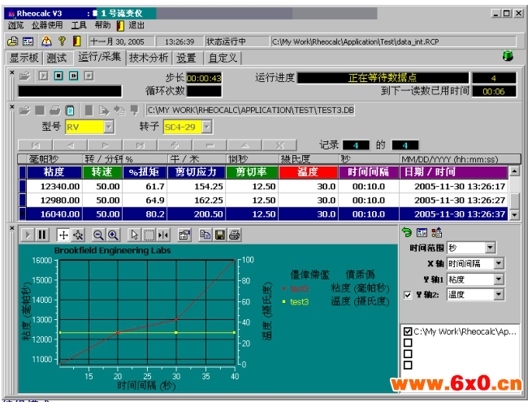Viewport: 532px width, 402px height.
Task: Click the green refresh arrow icon
Action: [x=406, y=232]
